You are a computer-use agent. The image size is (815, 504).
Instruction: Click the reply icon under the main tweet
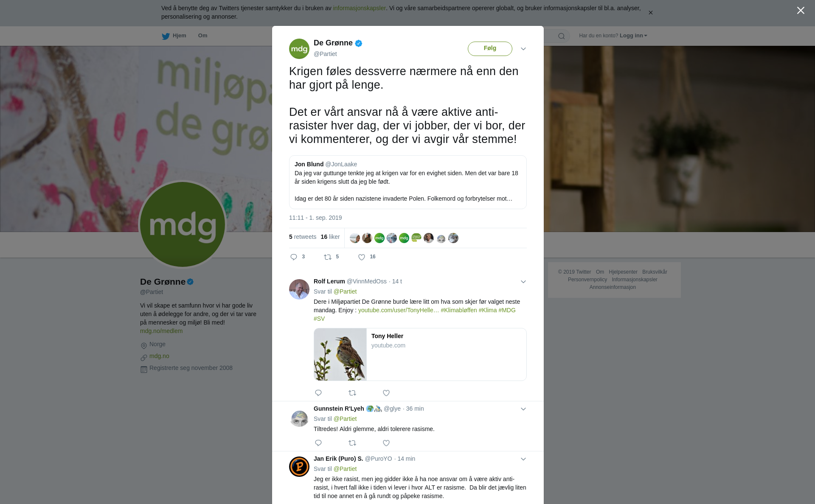coord(294,257)
